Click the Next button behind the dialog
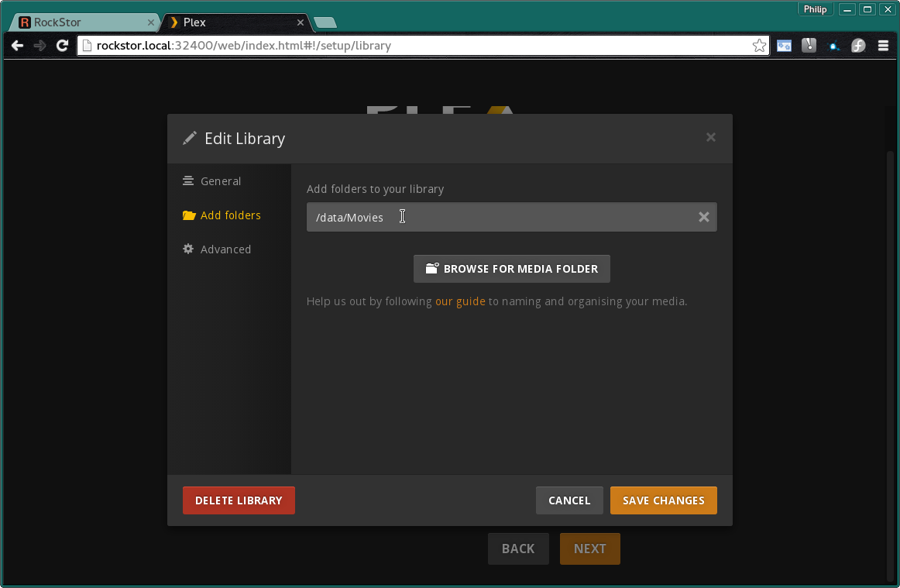Viewport: 900px width, 588px height. [x=589, y=549]
